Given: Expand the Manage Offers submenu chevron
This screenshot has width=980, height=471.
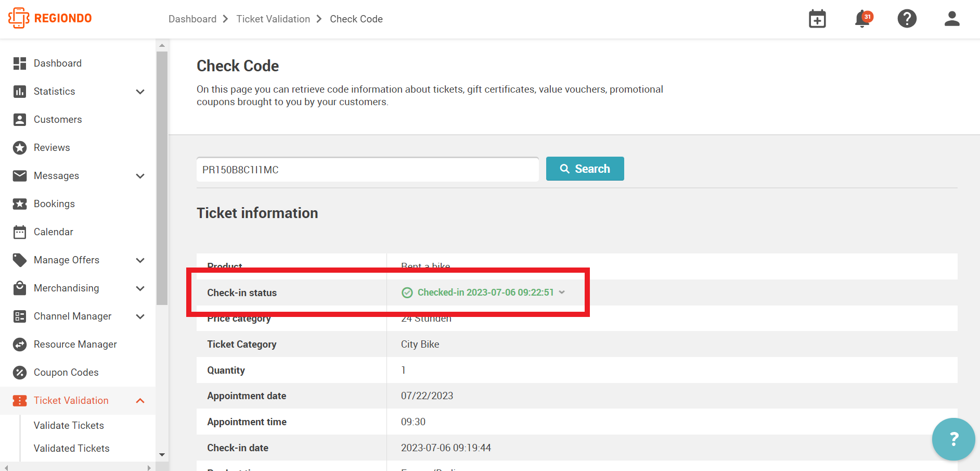Looking at the screenshot, I should point(140,260).
